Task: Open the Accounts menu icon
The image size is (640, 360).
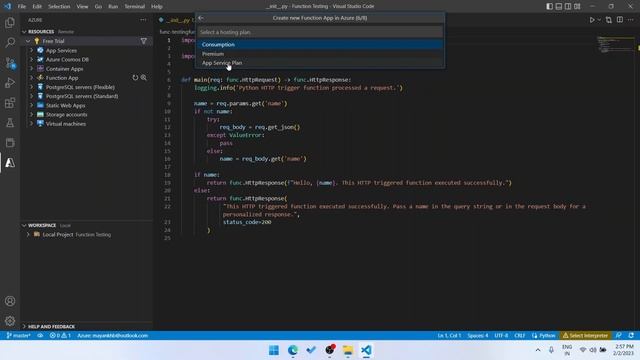Action: (x=10, y=301)
